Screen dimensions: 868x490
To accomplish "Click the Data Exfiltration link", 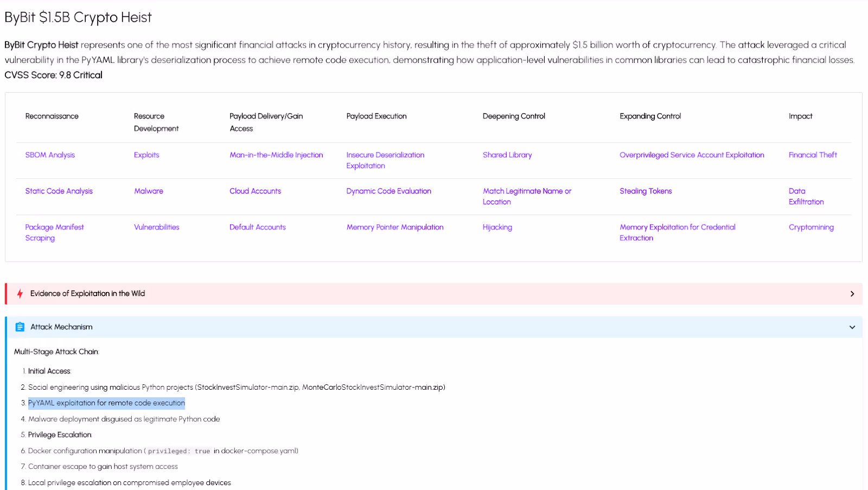I will [x=806, y=196].
